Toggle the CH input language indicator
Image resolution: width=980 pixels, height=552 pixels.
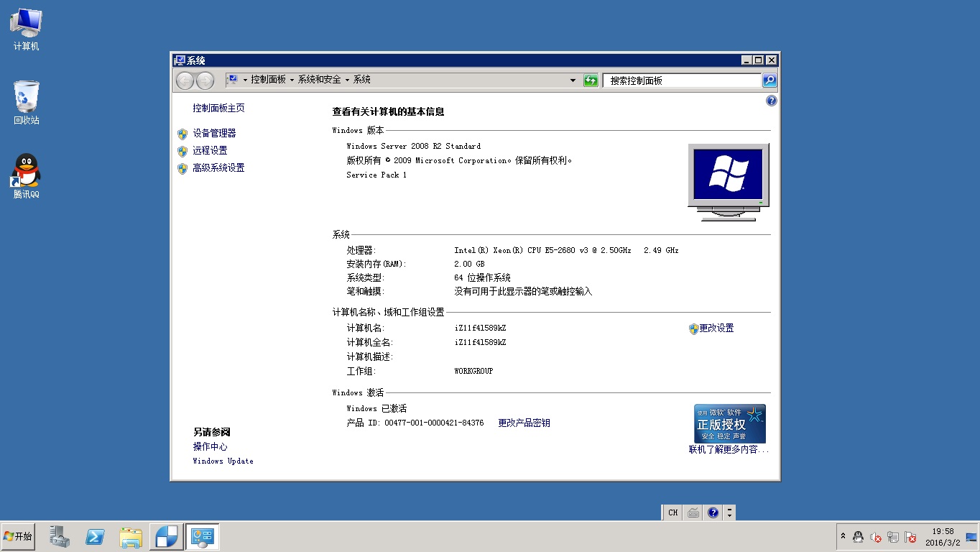672,512
